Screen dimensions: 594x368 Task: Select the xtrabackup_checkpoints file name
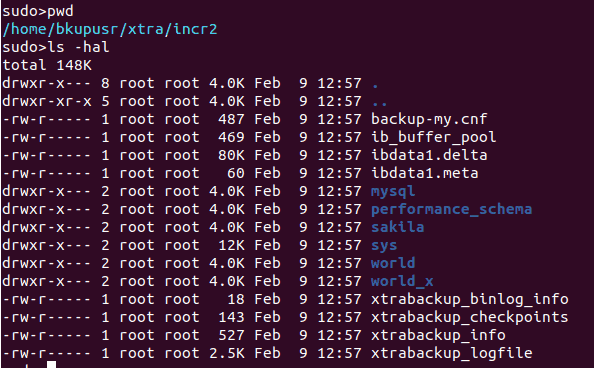click(470, 317)
